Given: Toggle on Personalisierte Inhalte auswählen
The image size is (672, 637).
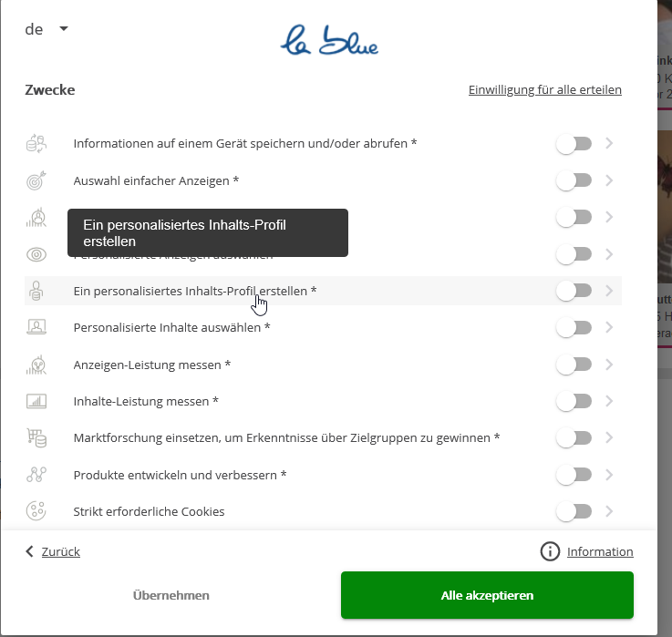Looking at the screenshot, I should (x=574, y=327).
